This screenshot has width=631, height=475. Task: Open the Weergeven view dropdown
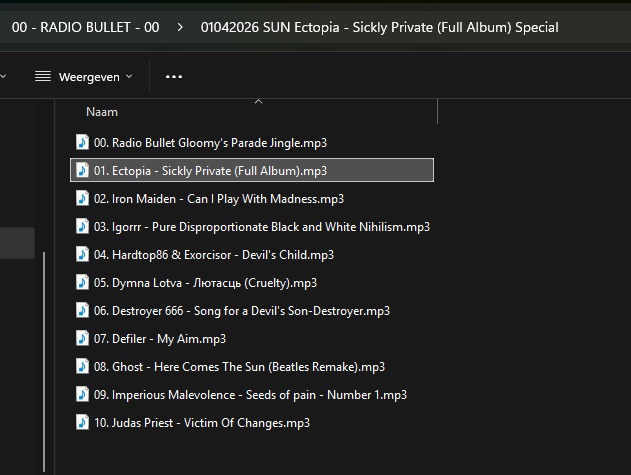pyautogui.click(x=84, y=76)
